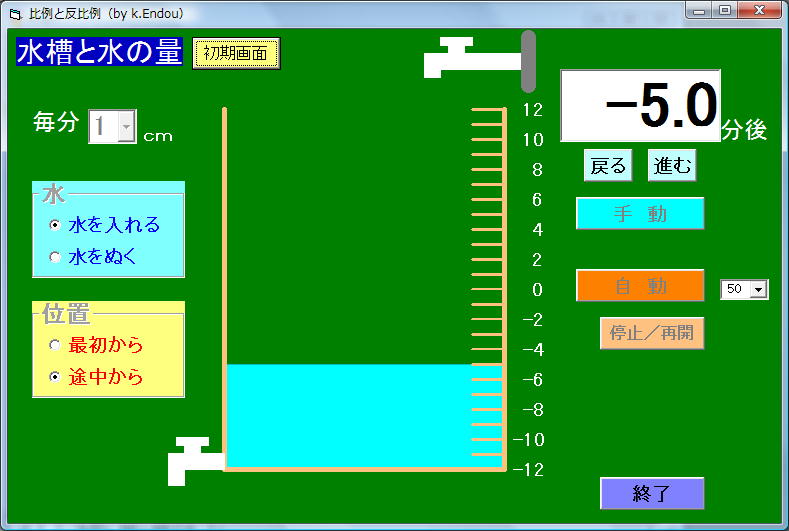Open the speed dropdown showing 50

[x=758, y=289]
